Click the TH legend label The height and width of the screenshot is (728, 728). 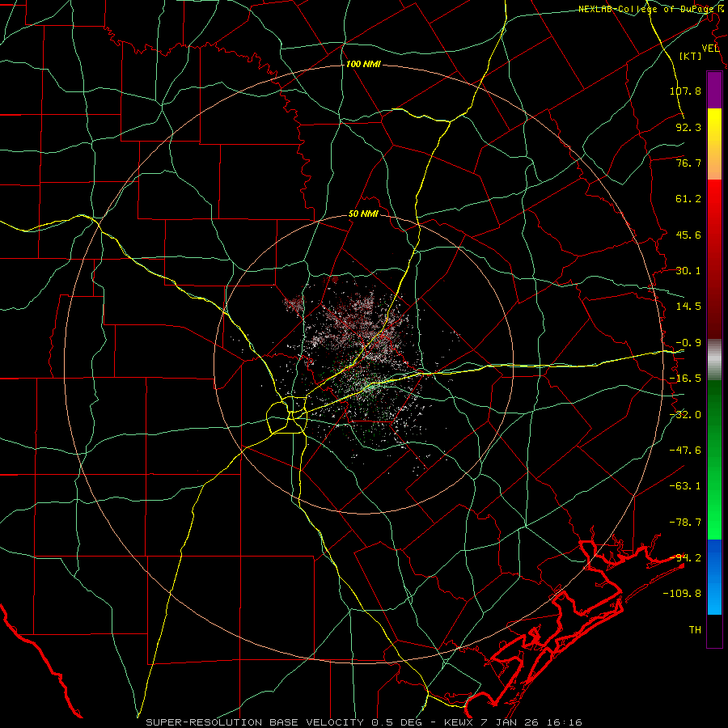(x=695, y=630)
